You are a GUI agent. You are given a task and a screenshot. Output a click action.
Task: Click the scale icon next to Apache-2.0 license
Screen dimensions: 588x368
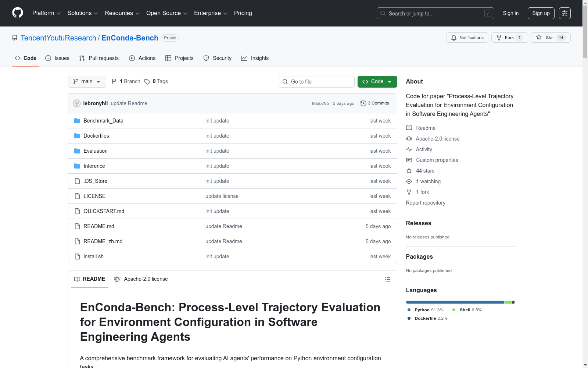coord(409,139)
